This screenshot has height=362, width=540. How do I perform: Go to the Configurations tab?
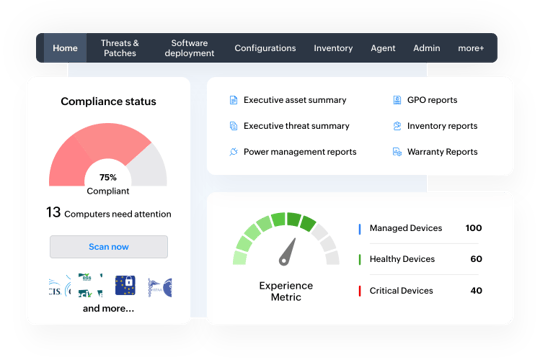tap(265, 48)
